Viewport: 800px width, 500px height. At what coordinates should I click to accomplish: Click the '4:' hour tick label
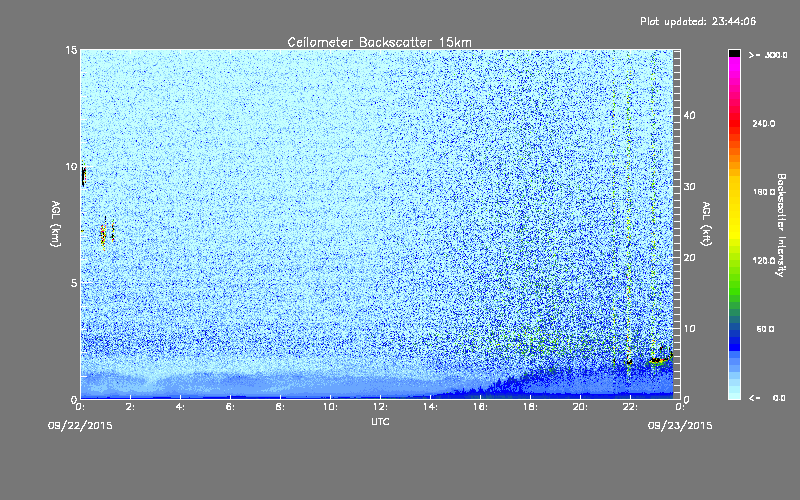[x=181, y=407]
